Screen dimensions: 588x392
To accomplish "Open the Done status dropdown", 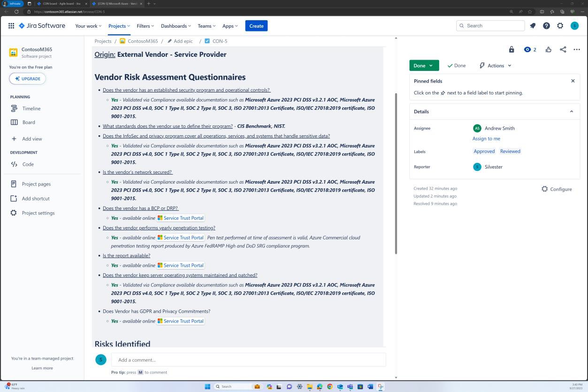I will click(423, 65).
